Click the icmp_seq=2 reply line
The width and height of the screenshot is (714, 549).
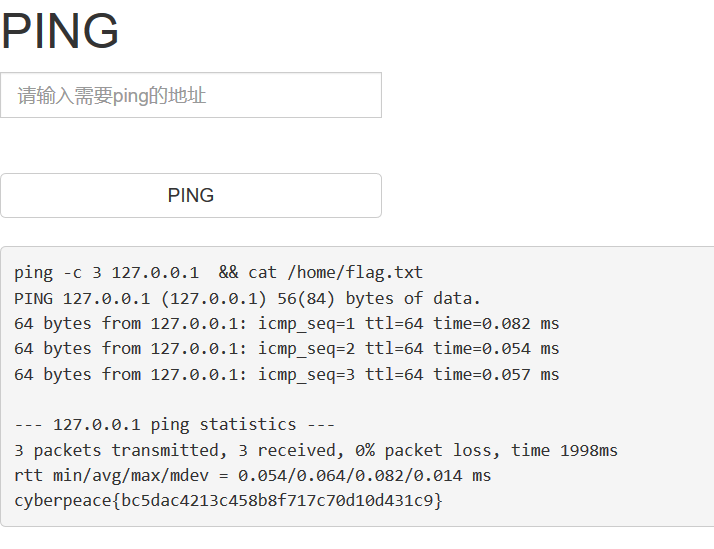286,348
